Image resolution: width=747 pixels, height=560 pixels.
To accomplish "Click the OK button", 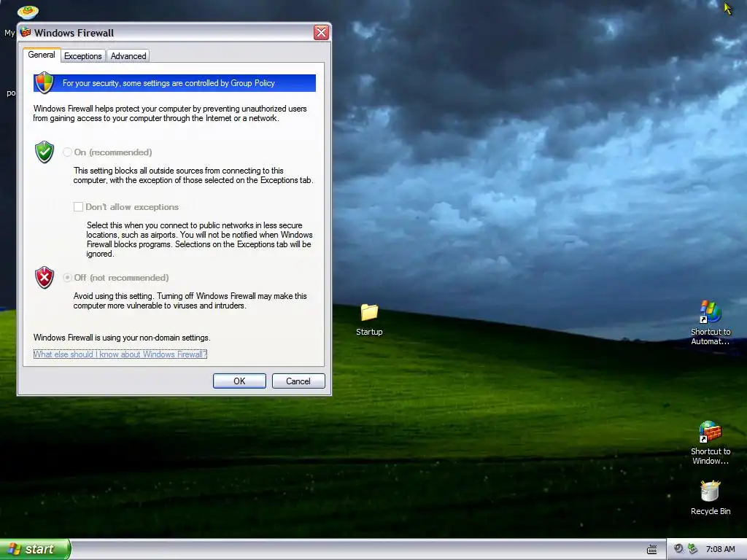I will coord(239,381).
